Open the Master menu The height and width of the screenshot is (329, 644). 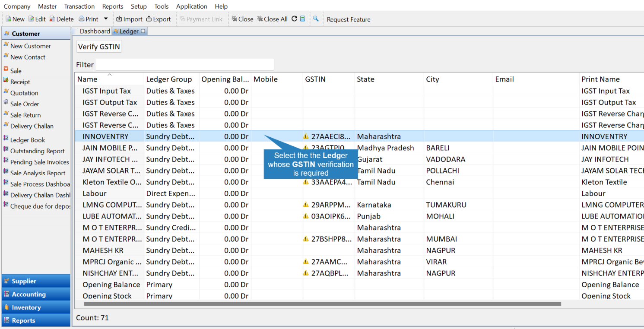point(47,6)
